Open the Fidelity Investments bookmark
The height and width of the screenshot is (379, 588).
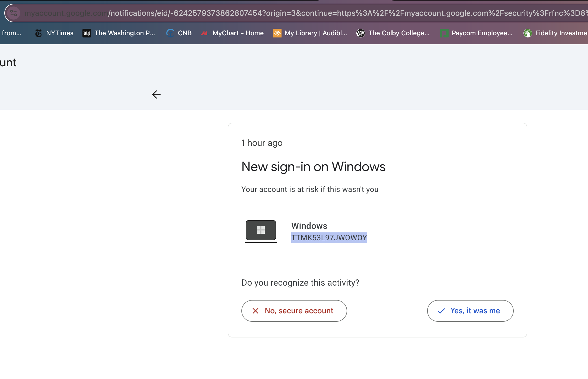pos(555,33)
